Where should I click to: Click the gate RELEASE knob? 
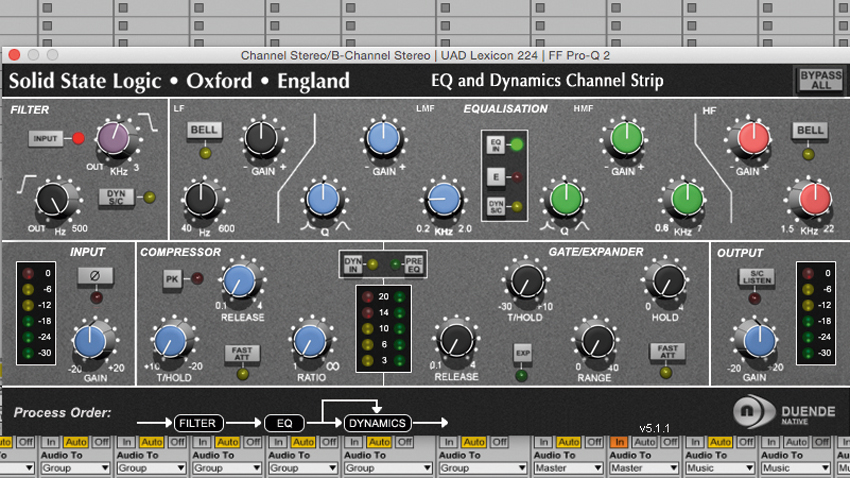click(456, 341)
